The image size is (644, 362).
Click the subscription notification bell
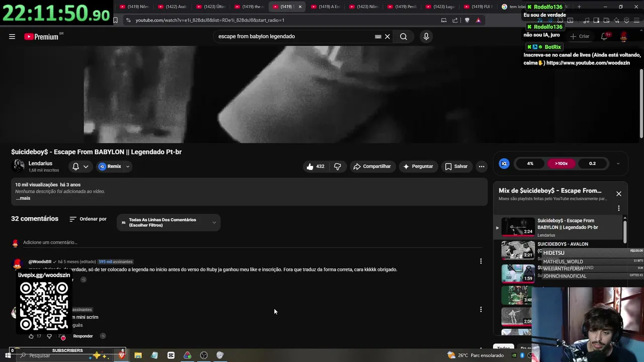click(75, 166)
